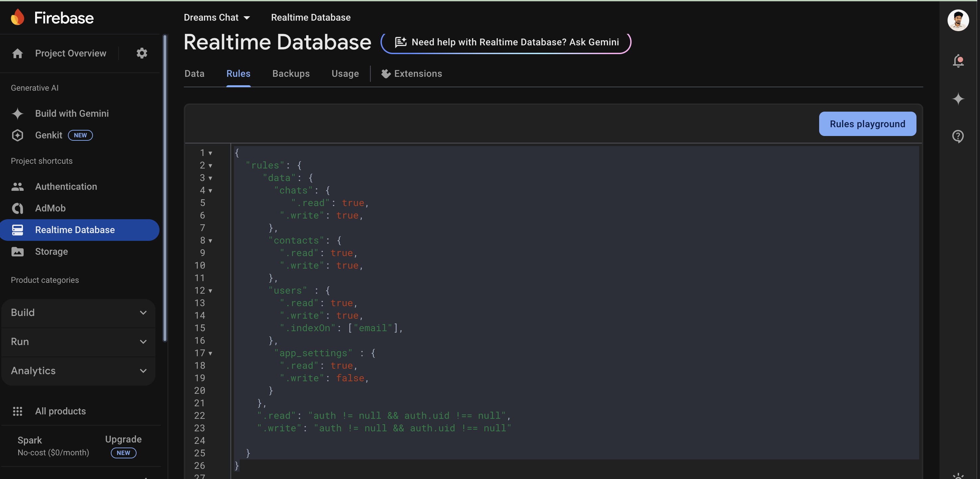The width and height of the screenshot is (980, 479).
Task: Open help question mark icon
Action: [958, 136]
